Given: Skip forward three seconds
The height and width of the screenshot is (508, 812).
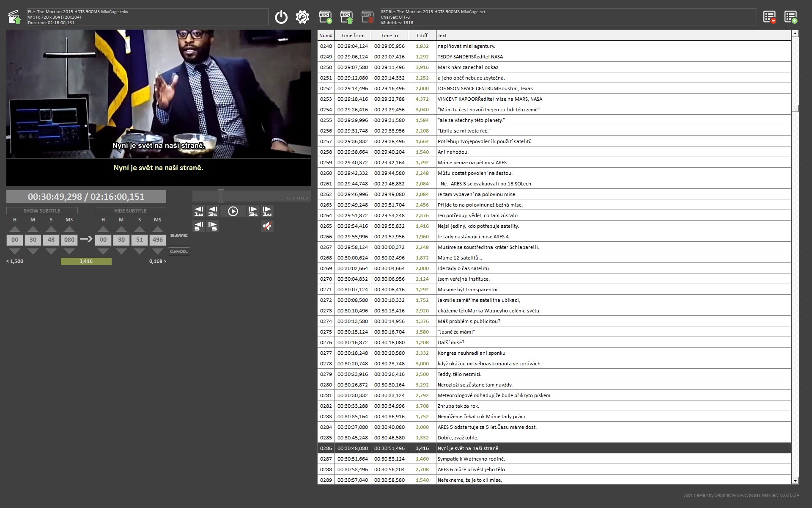Looking at the screenshot, I should tap(253, 211).
